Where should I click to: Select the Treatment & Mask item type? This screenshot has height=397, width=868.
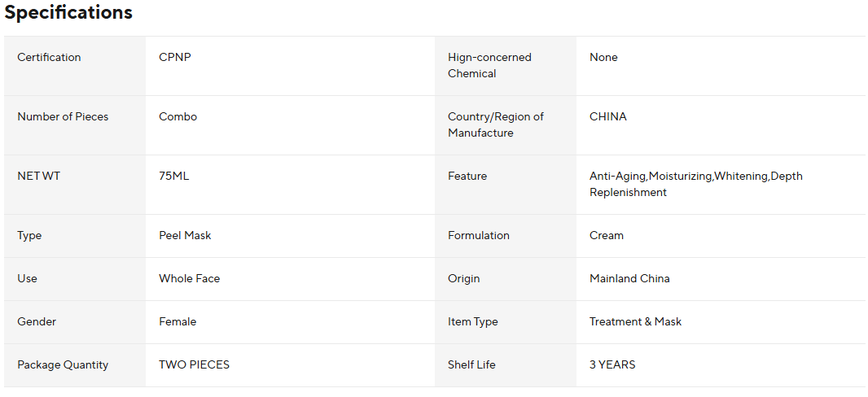[635, 322]
